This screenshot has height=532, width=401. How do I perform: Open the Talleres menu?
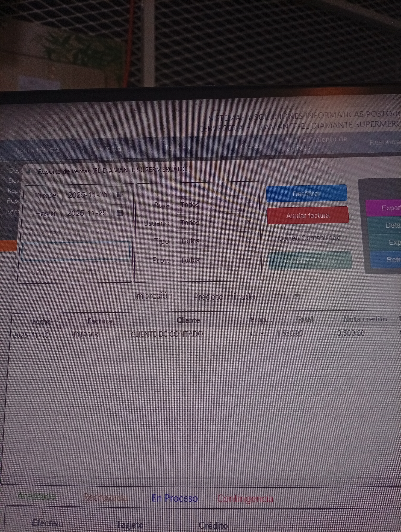[177, 147]
